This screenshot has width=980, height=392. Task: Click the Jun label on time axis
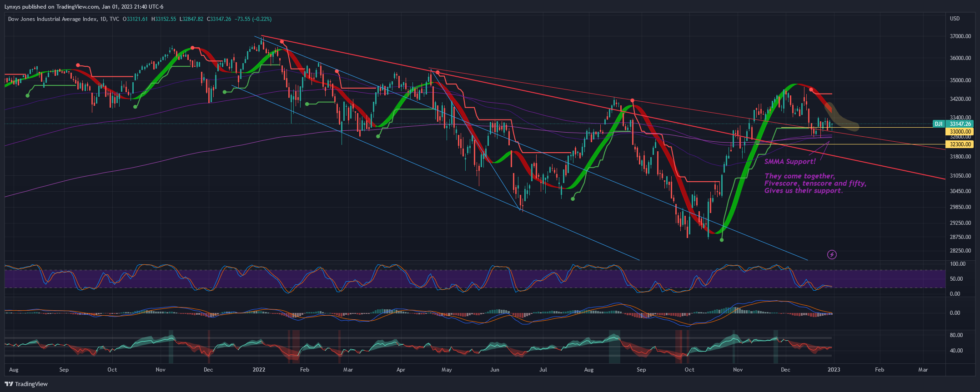coord(495,370)
